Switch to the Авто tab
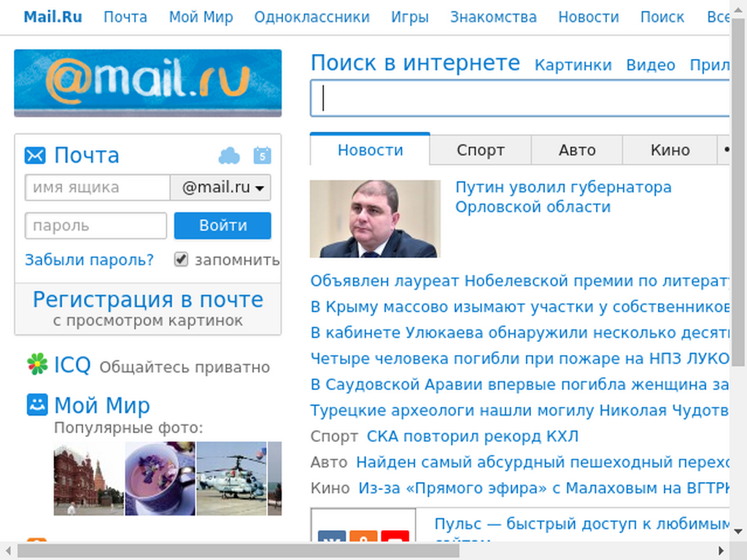Image resolution: width=747 pixels, height=560 pixels. pos(577,150)
